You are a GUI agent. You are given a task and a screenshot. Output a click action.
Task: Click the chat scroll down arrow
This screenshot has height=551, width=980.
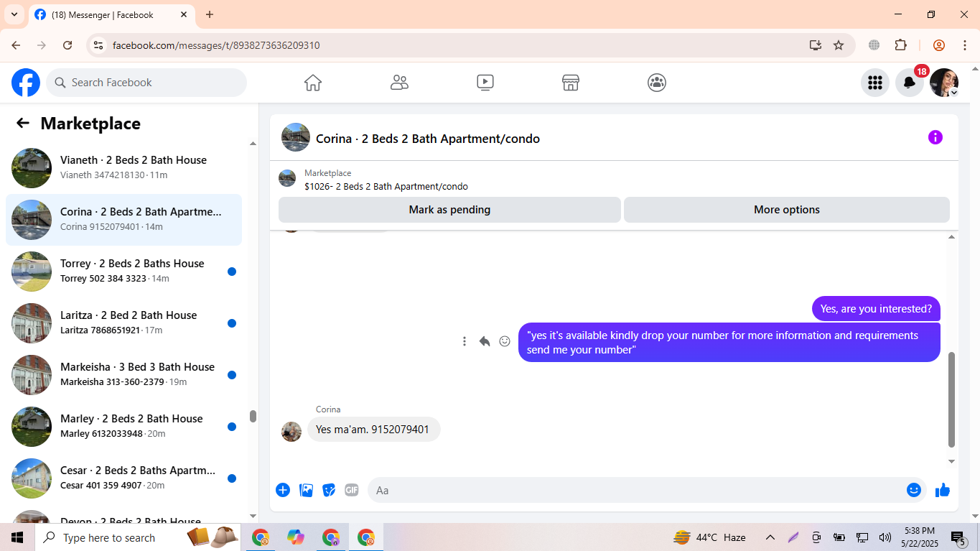pos(952,461)
